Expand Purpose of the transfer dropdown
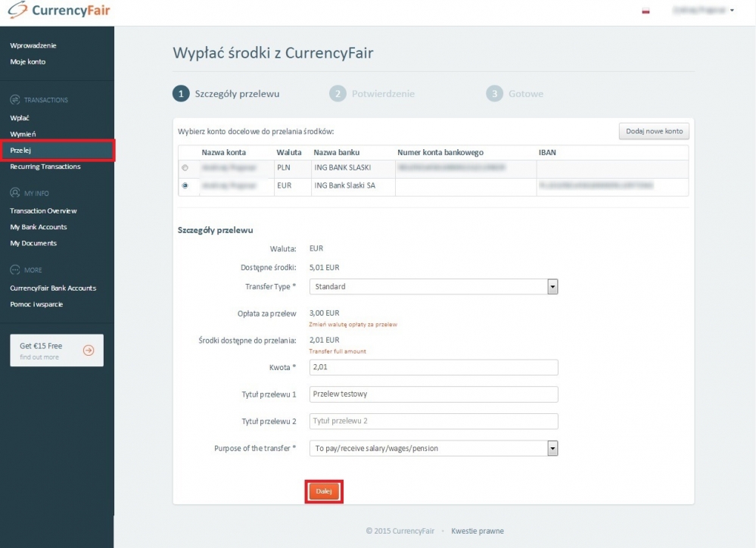This screenshot has height=548, width=756. (x=552, y=448)
